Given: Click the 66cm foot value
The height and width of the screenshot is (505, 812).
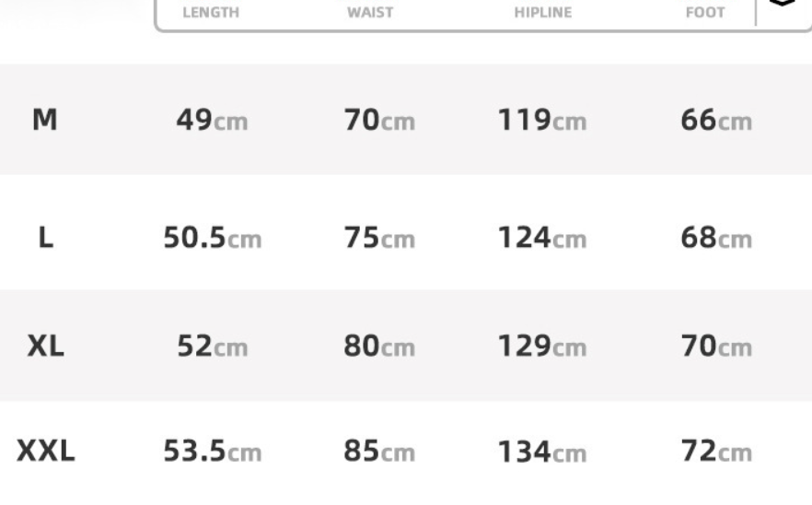Looking at the screenshot, I should point(716,121).
